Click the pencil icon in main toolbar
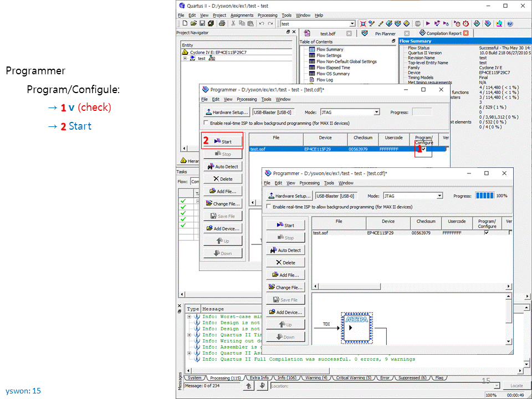 click(380, 23)
